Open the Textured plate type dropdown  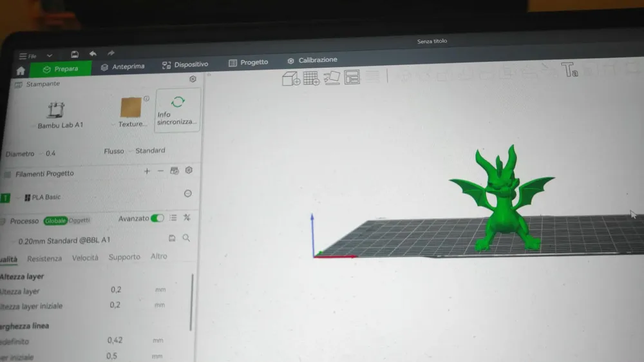point(130,124)
